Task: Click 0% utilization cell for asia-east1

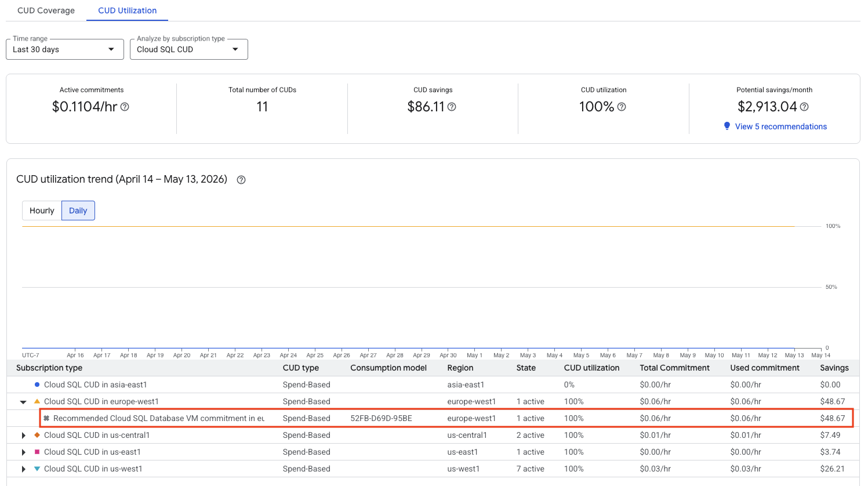Action: (x=569, y=385)
